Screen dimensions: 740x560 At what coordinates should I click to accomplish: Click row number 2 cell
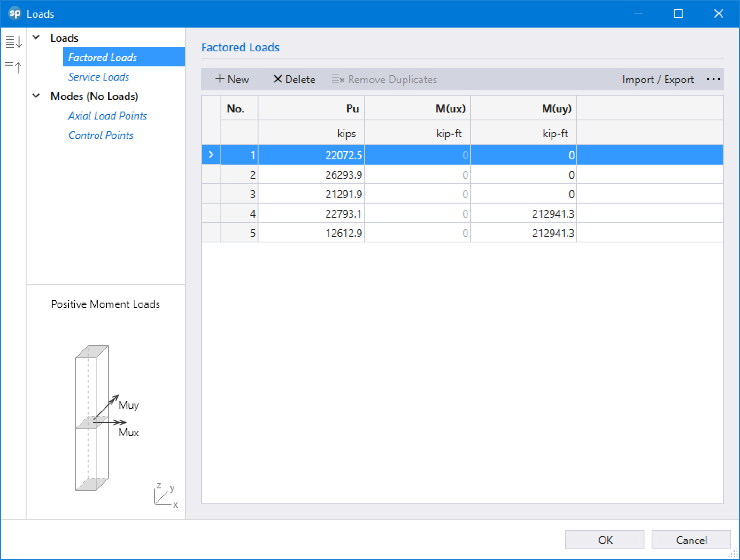coord(239,174)
